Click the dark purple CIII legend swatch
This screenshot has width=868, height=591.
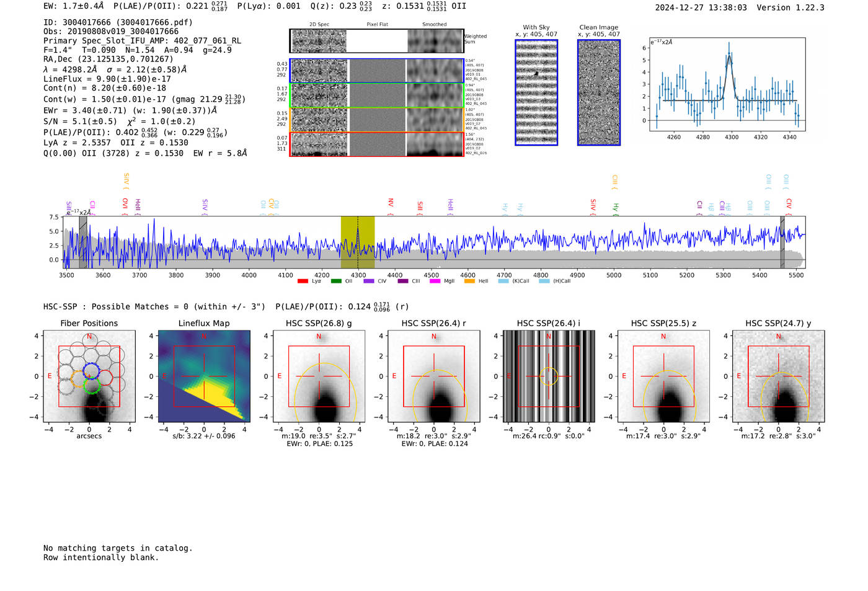pyautogui.click(x=403, y=282)
